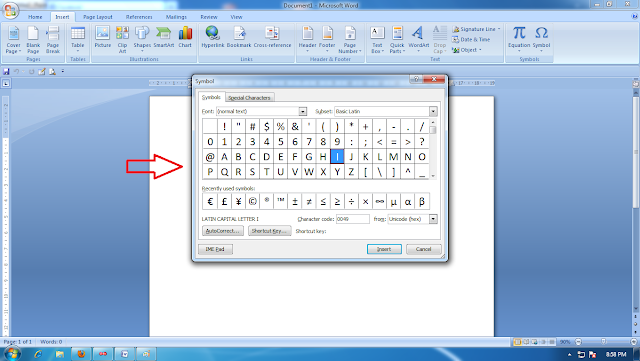Select the euro sign in recent symbols
Viewport: 640px width, 361px height.
tap(210, 201)
